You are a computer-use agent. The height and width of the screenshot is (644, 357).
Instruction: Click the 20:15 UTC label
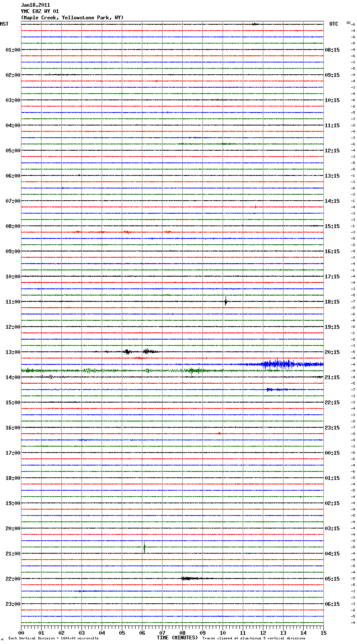[332, 352]
